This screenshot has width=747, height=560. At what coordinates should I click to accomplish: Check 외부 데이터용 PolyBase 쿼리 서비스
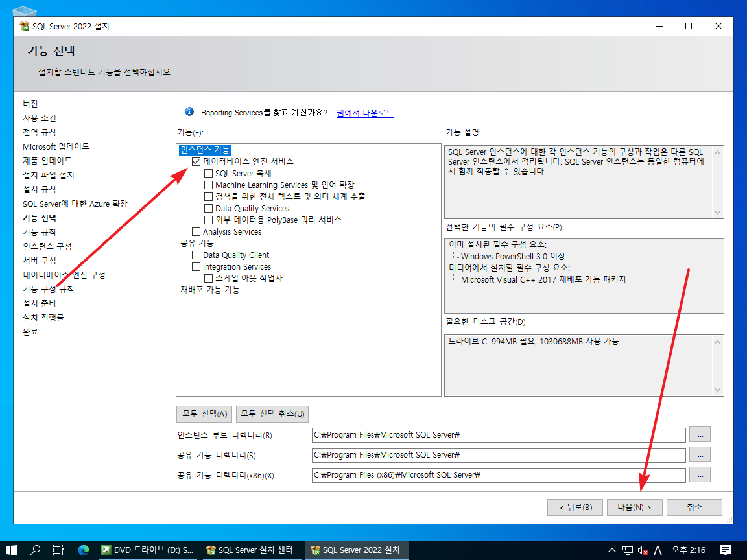pos(208,220)
